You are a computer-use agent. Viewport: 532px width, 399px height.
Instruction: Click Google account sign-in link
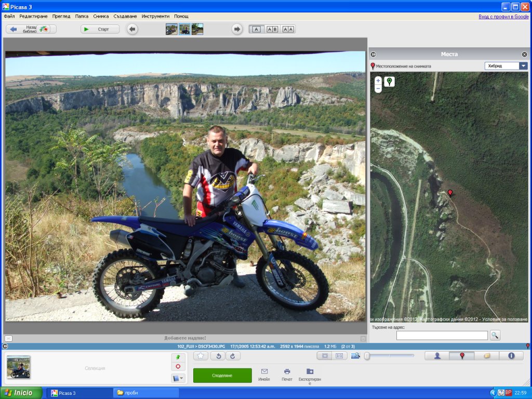point(503,16)
